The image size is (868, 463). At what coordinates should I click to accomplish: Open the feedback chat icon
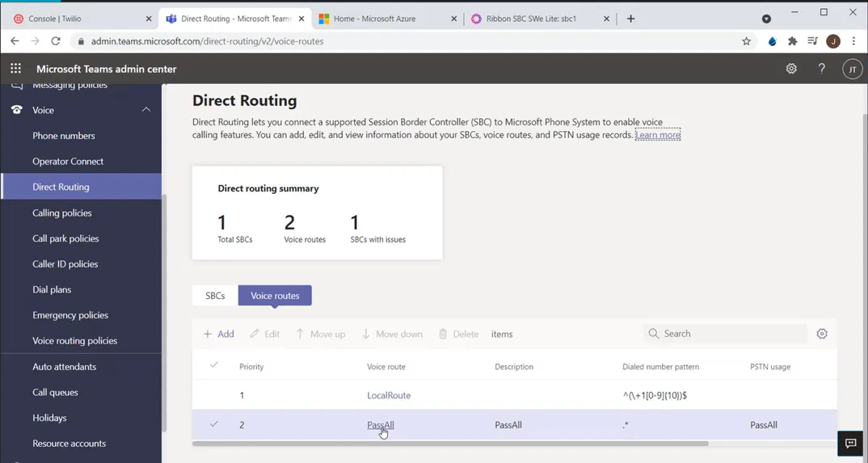pyautogui.click(x=850, y=444)
